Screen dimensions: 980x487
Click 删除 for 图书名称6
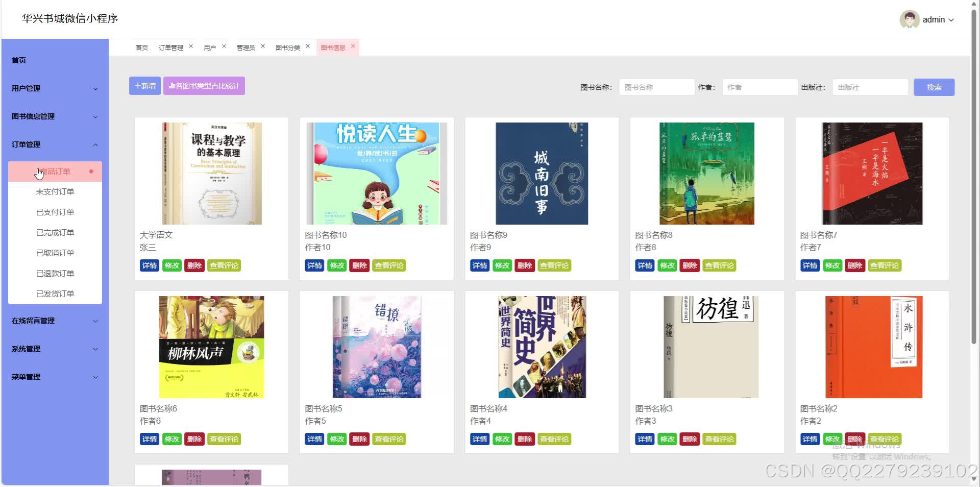(x=194, y=439)
